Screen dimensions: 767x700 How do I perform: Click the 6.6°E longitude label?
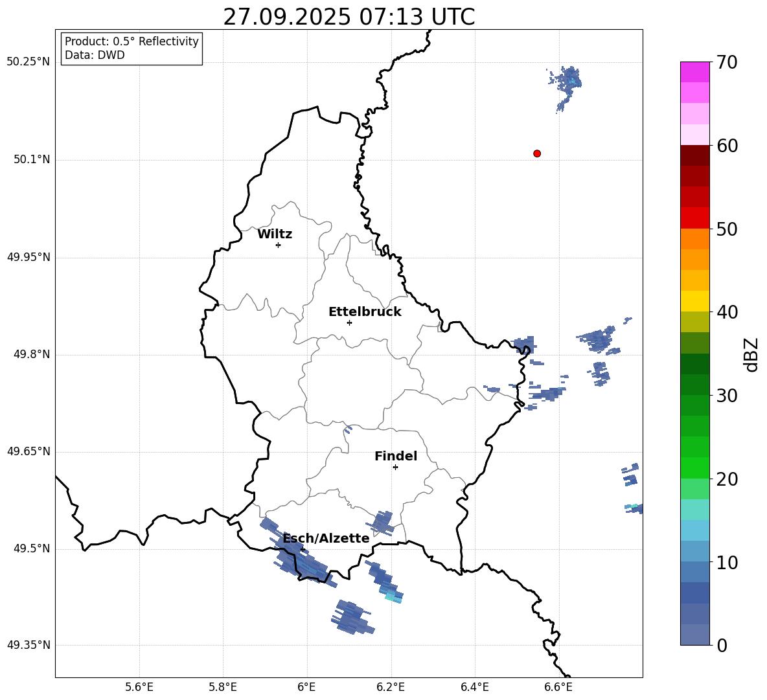(558, 687)
